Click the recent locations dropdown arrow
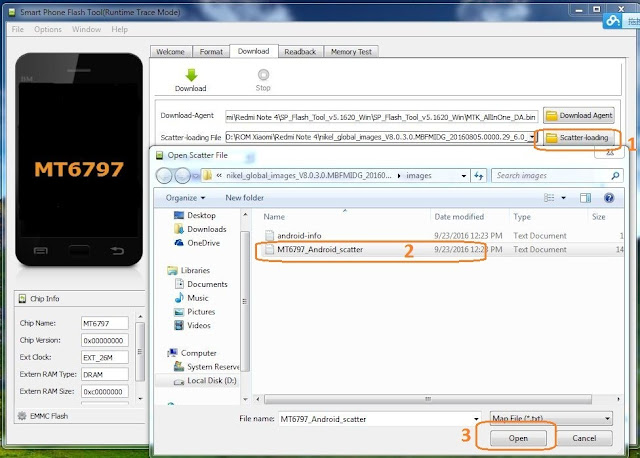This screenshot has height=458, width=640. pos(195,176)
